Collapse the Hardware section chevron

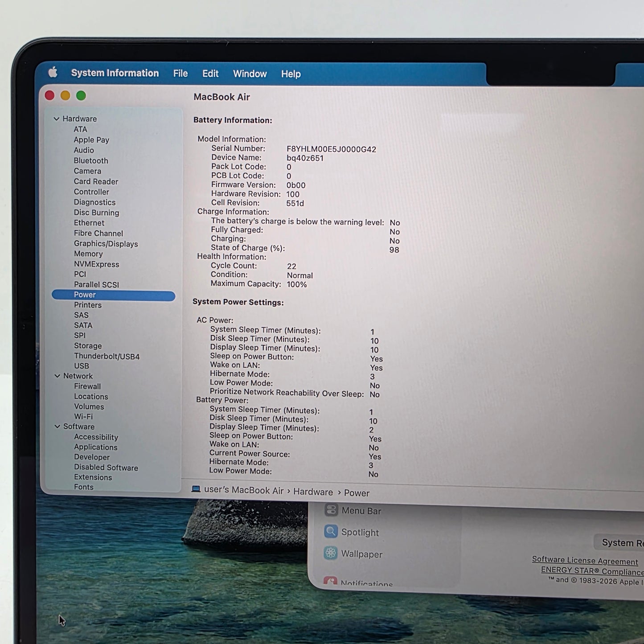(57, 119)
